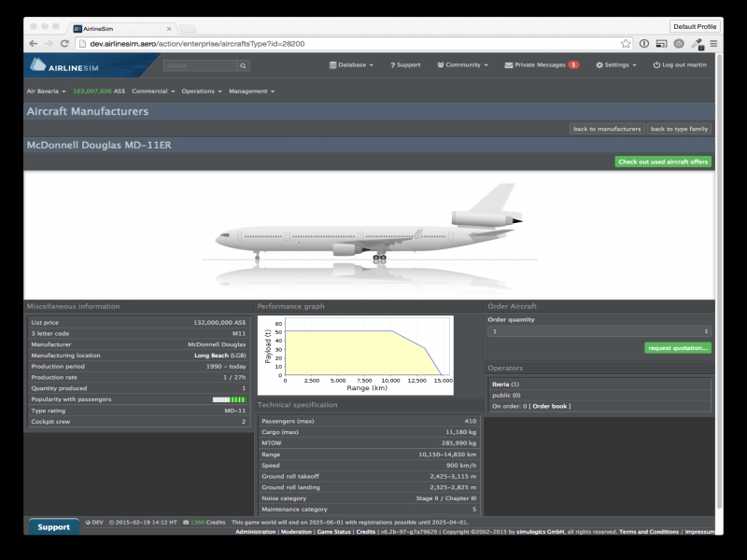The width and height of the screenshot is (747, 560).
Task: Open the Order book link
Action: tap(549, 406)
